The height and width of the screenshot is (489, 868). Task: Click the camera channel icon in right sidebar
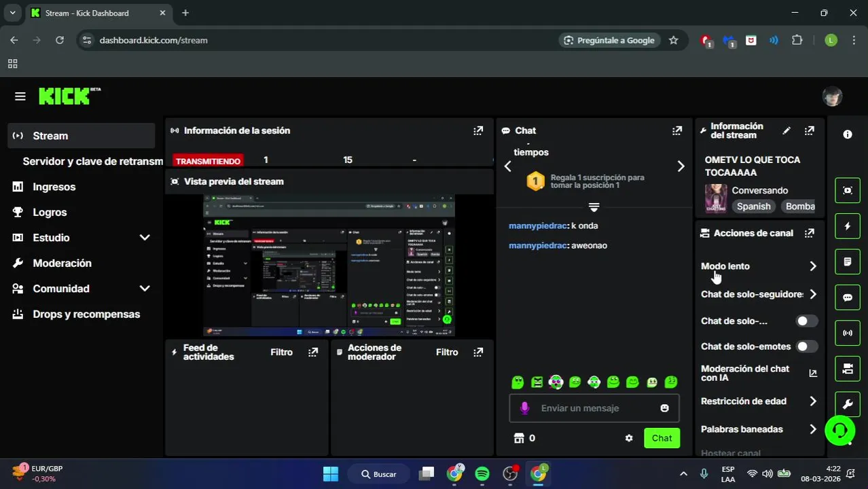(848, 369)
